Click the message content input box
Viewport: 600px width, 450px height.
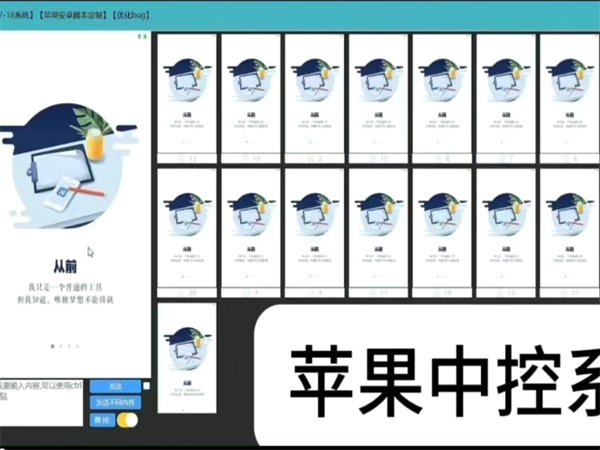point(41,402)
